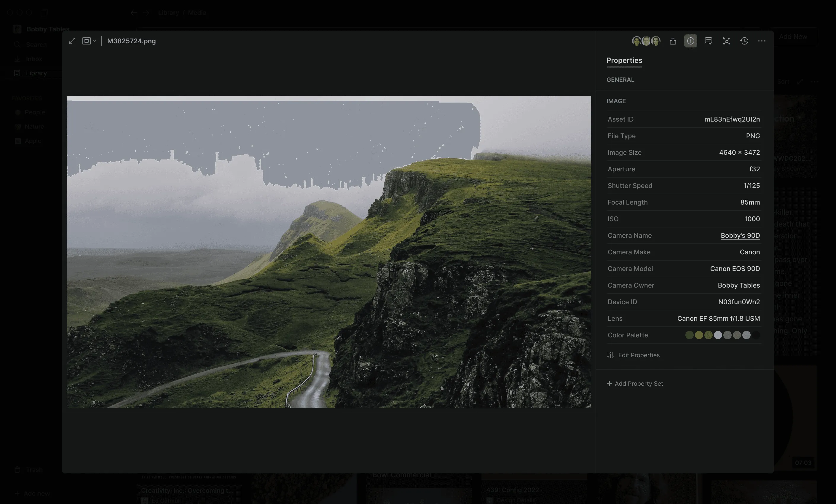The width and height of the screenshot is (836, 504).
Task: Click the Add New button in background window
Action: point(793,37)
